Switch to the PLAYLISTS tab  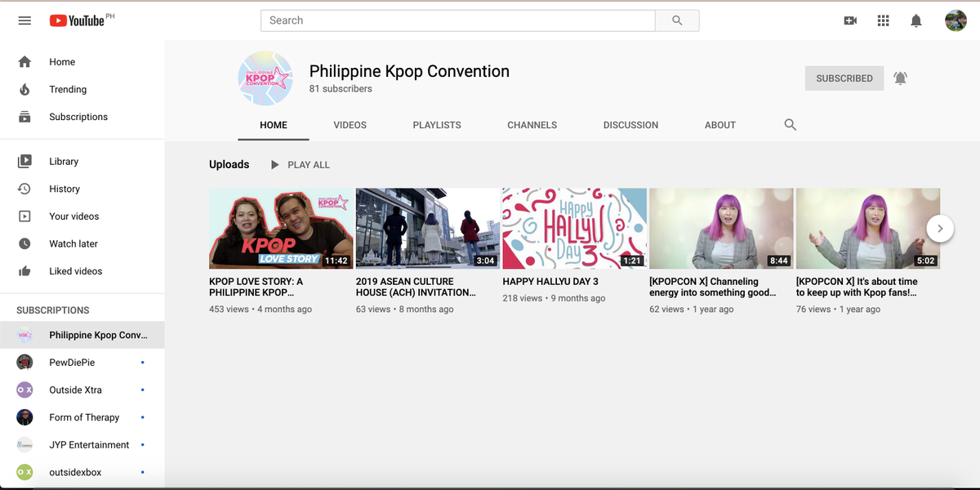click(437, 125)
